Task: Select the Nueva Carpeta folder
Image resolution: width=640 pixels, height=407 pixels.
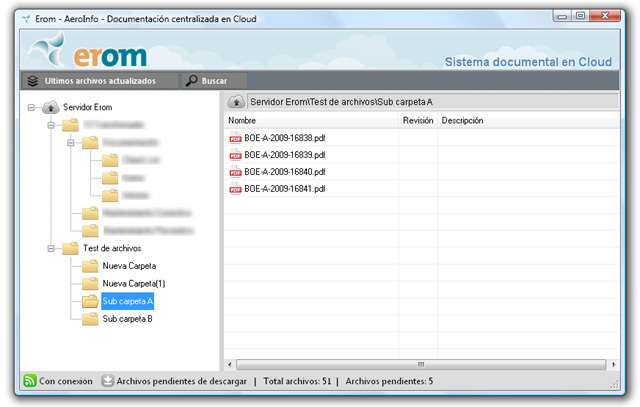Action: point(129,266)
